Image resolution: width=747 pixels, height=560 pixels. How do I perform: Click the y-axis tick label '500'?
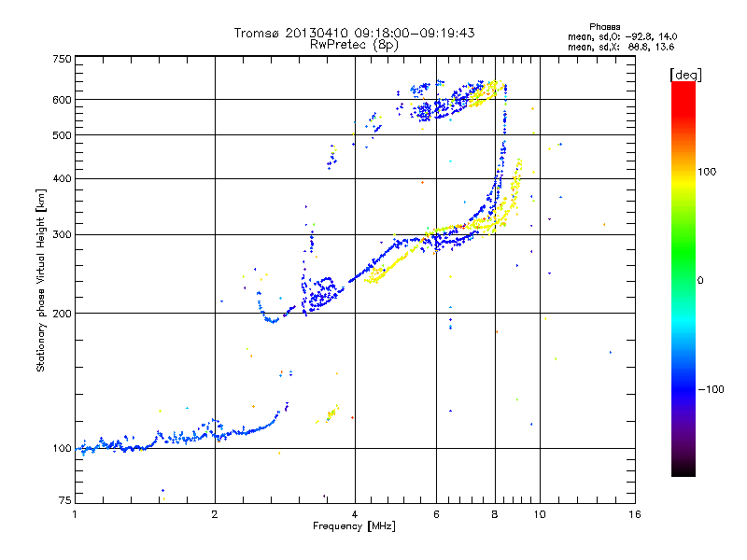point(62,135)
